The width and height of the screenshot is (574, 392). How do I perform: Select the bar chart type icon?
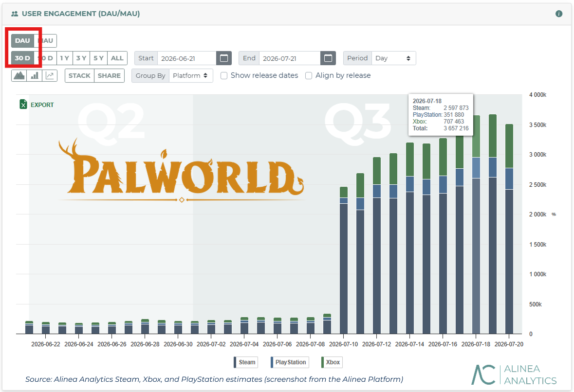(x=35, y=76)
